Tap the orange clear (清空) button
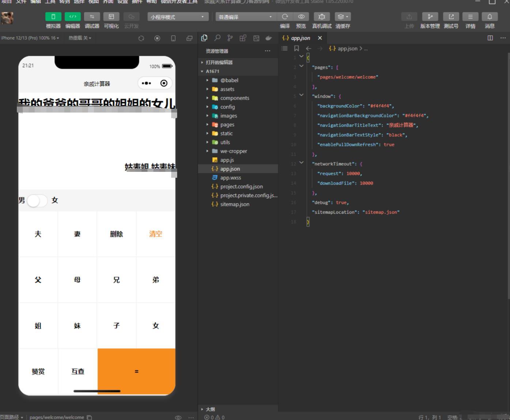 point(156,234)
